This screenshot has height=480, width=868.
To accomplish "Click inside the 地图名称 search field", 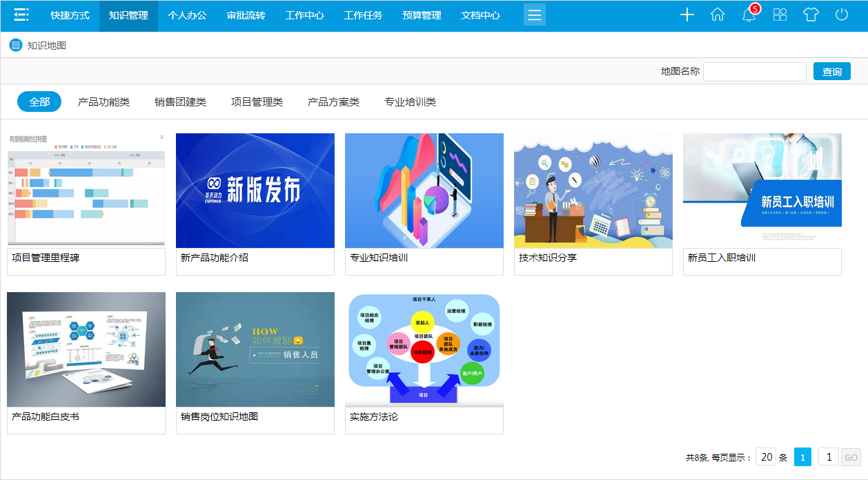I will click(x=754, y=71).
